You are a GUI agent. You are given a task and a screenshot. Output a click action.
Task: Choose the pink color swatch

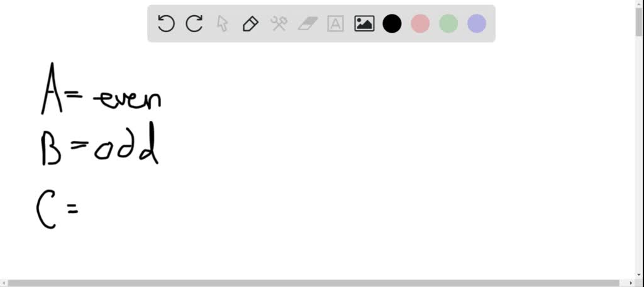tap(420, 23)
